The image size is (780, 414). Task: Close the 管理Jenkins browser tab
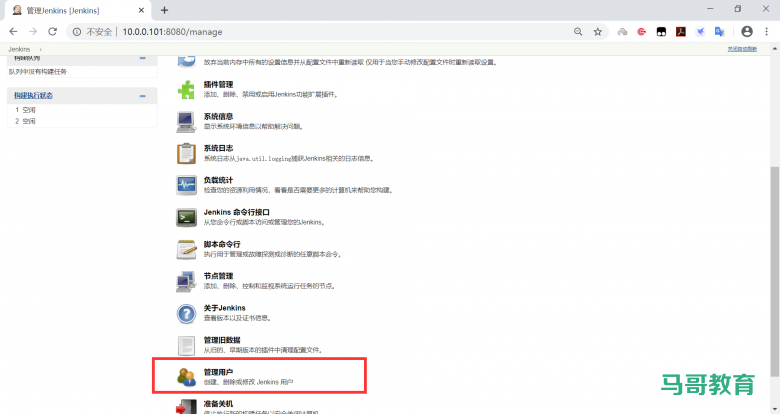141,10
